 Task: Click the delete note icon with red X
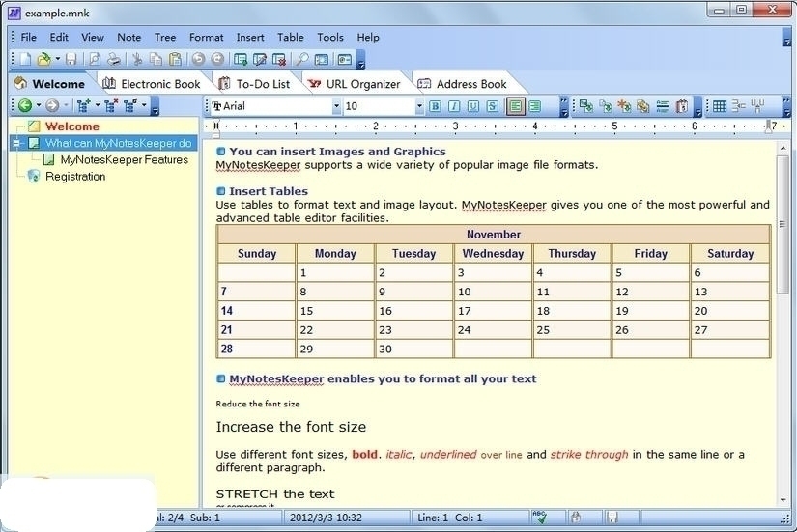click(279, 60)
